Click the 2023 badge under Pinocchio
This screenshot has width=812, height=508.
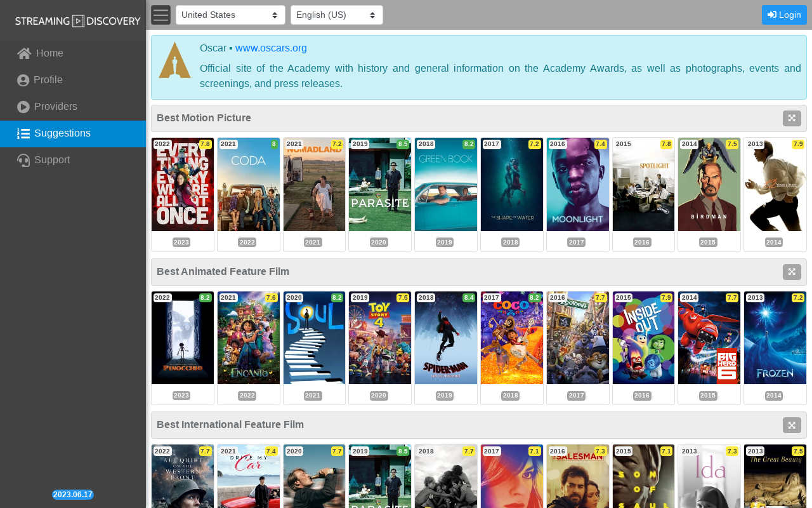pos(181,396)
